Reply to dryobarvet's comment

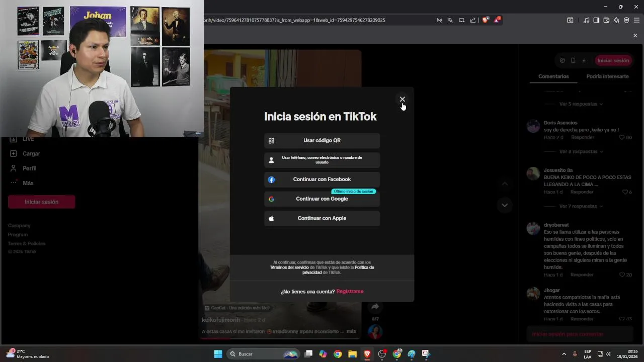coord(582,275)
